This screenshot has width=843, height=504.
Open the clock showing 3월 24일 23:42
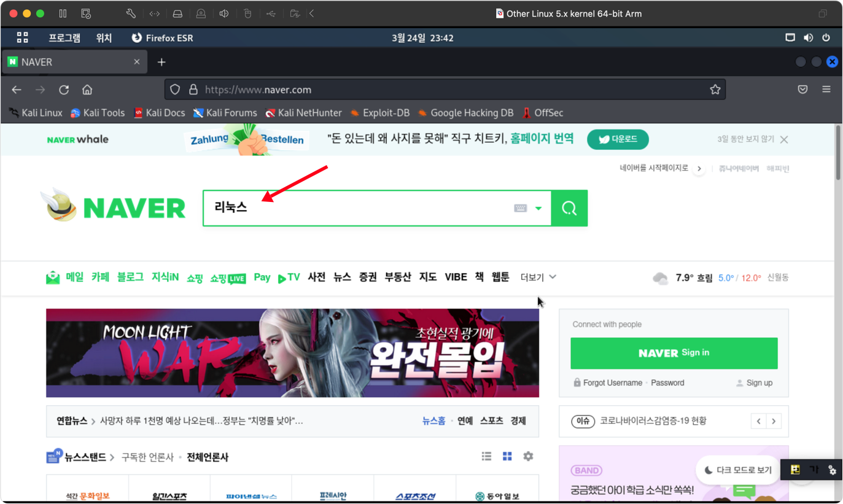(x=422, y=38)
